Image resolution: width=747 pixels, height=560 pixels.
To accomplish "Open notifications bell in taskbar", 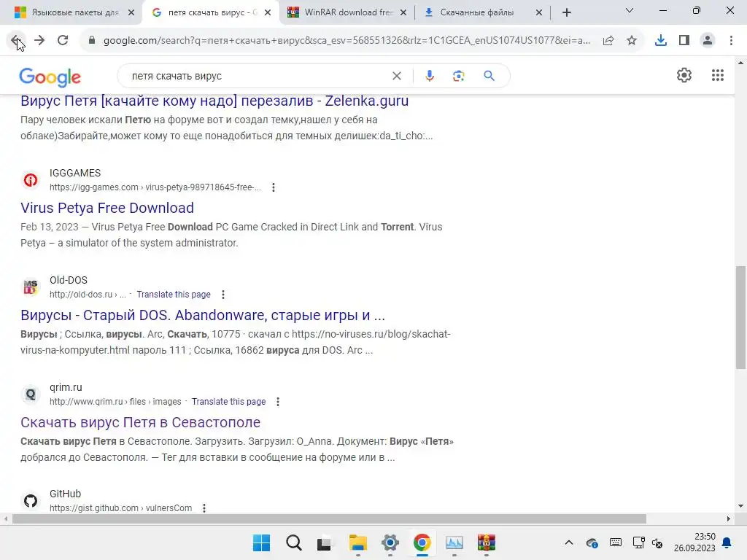I will (x=727, y=542).
